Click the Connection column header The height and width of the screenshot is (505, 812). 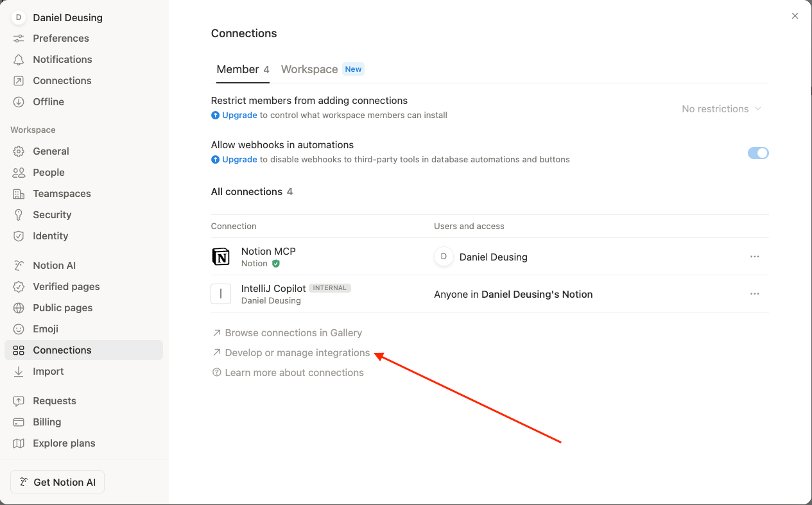coord(234,227)
